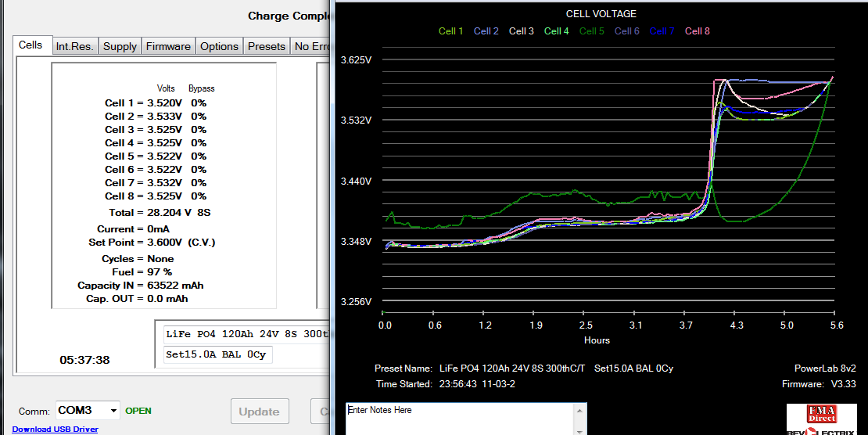Viewport: 868px width, 435px height.
Task: Open the Firmware tab
Action: (x=168, y=46)
